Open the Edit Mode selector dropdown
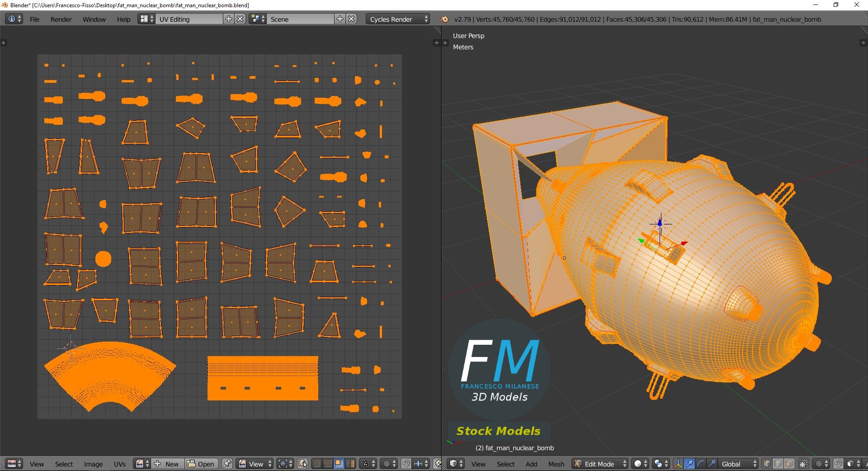 [x=600, y=464]
